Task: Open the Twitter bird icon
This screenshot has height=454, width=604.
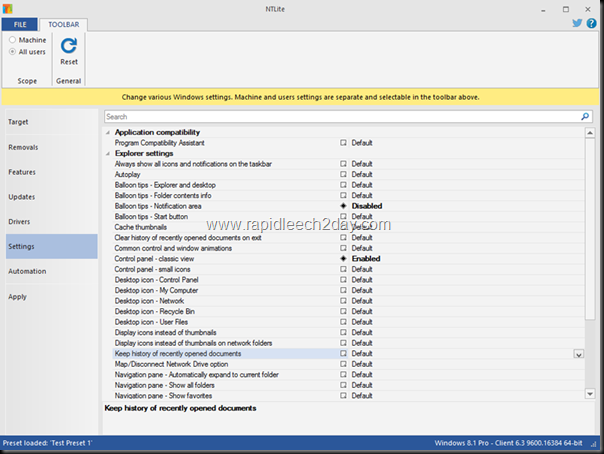Action: click(x=577, y=23)
